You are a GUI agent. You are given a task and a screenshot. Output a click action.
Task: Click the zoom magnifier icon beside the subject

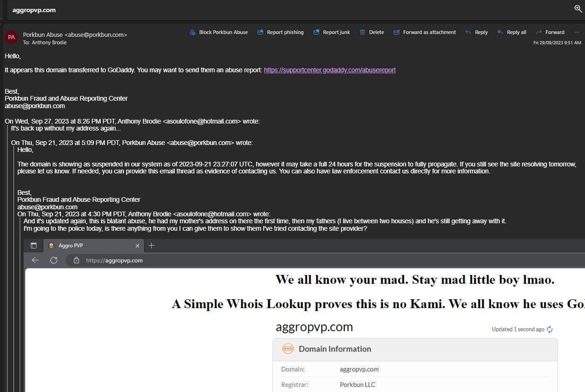[578, 9]
